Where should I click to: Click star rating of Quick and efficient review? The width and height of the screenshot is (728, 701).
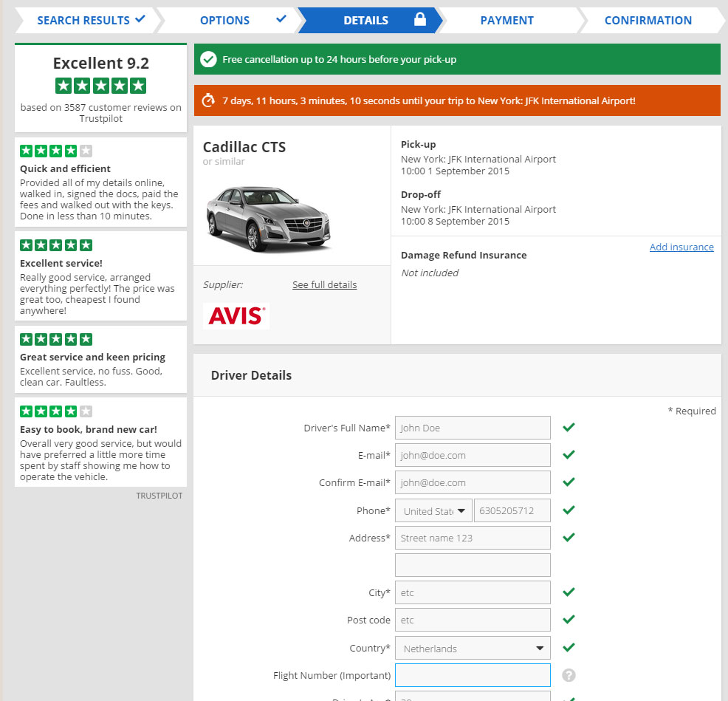[55, 151]
